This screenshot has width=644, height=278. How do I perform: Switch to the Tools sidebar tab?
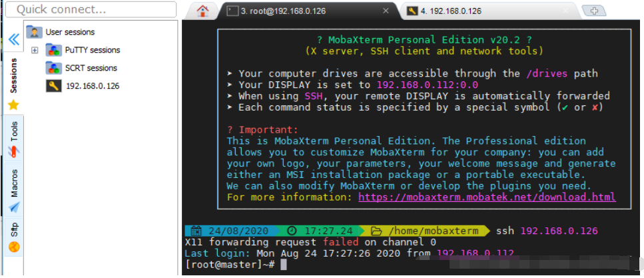tap(13, 132)
